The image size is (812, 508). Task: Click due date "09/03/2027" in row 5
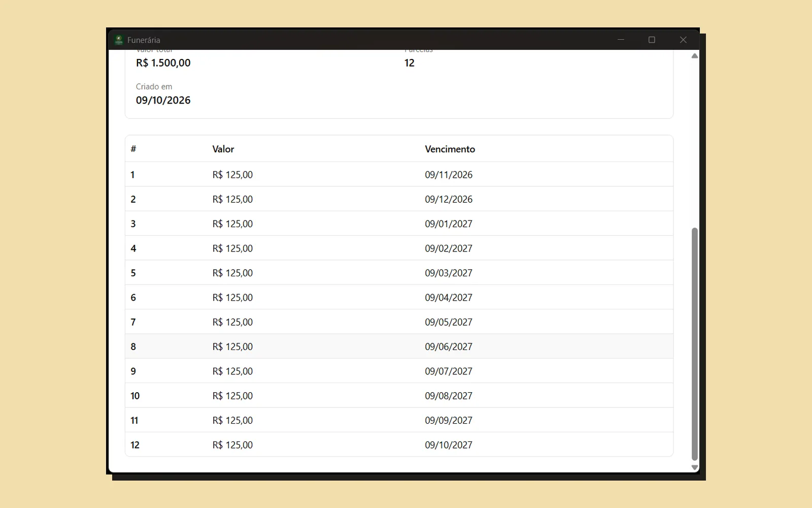coord(449,273)
